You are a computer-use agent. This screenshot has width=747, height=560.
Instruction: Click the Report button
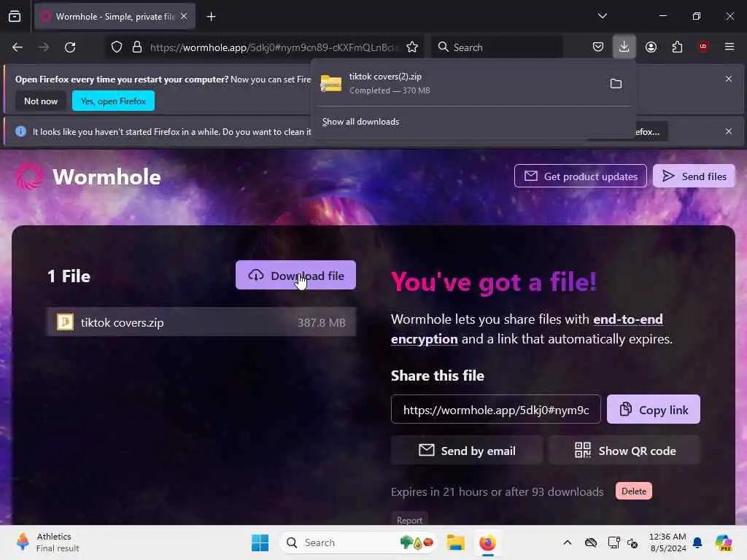click(x=409, y=520)
